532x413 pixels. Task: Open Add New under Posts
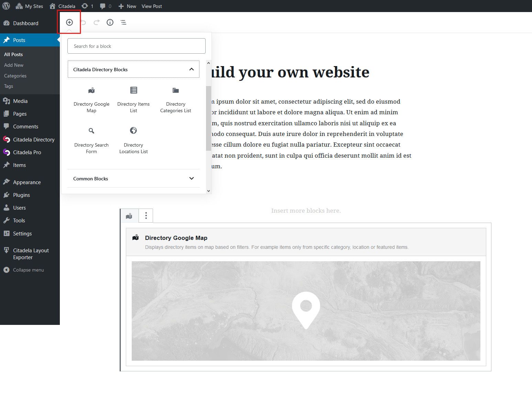tap(14, 65)
